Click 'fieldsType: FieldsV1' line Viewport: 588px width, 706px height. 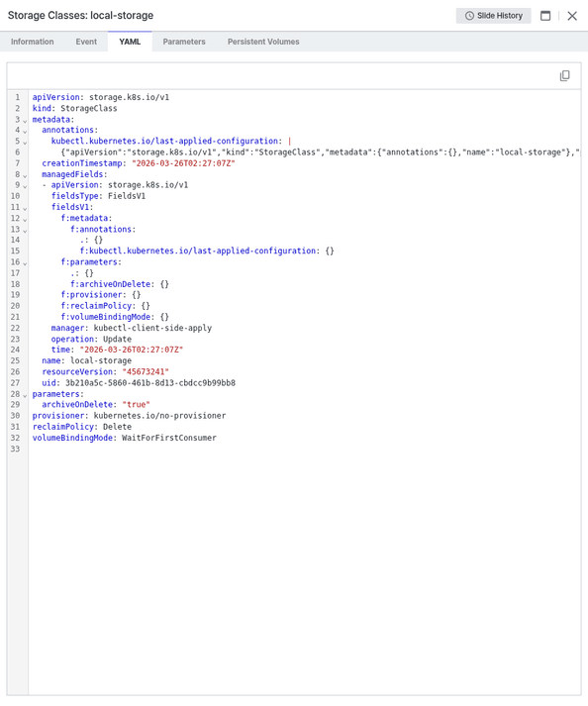(98, 196)
